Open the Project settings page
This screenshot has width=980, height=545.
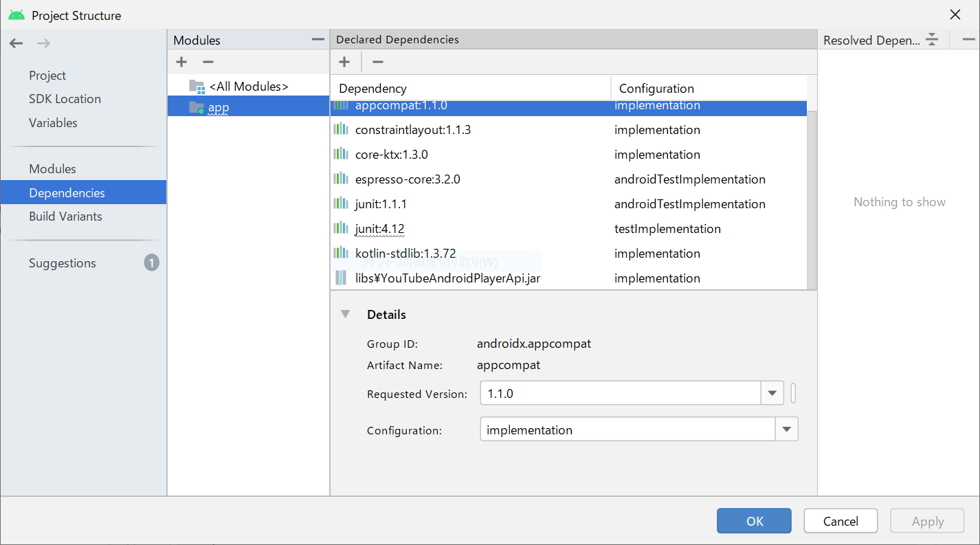click(47, 76)
